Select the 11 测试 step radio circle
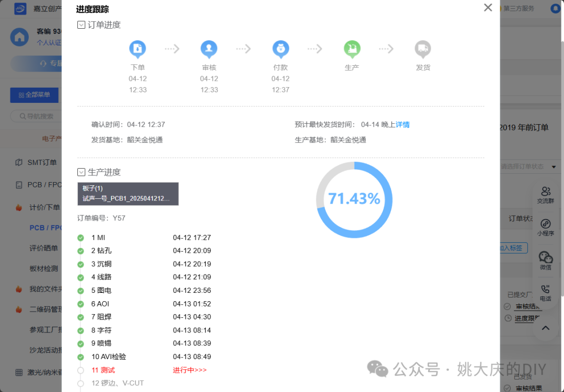Image resolution: width=564 pixels, height=392 pixels. click(80, 370)
